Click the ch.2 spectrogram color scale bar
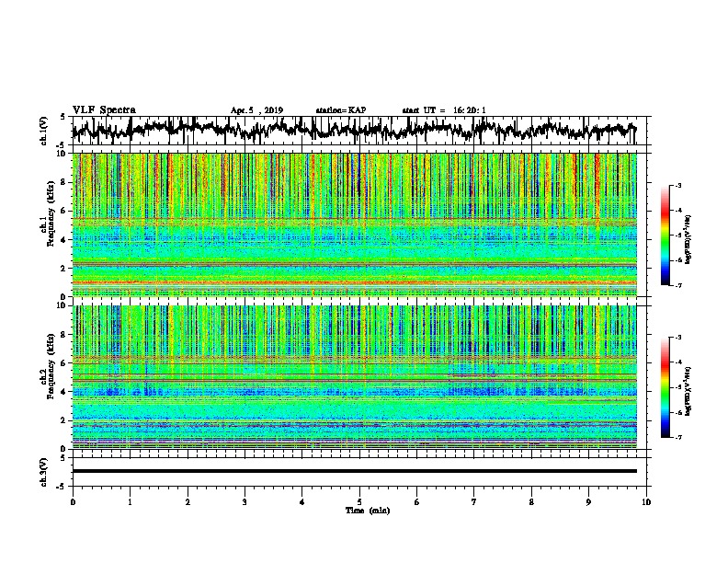728x563 pixels. pos(665,387)
